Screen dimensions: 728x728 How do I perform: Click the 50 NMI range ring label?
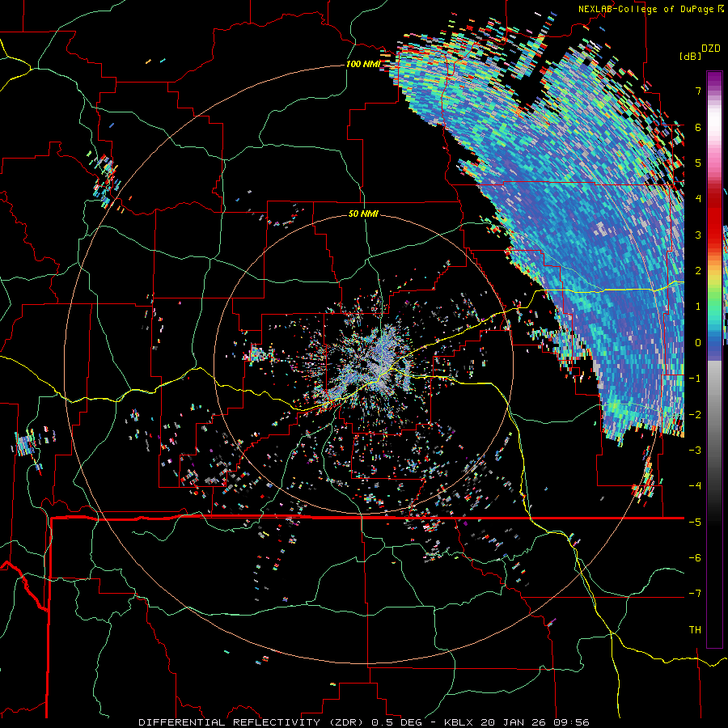[363, 214]
